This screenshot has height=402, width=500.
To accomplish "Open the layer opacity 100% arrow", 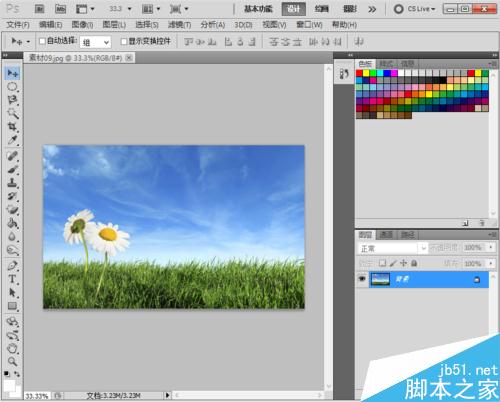I will point(491,247).
